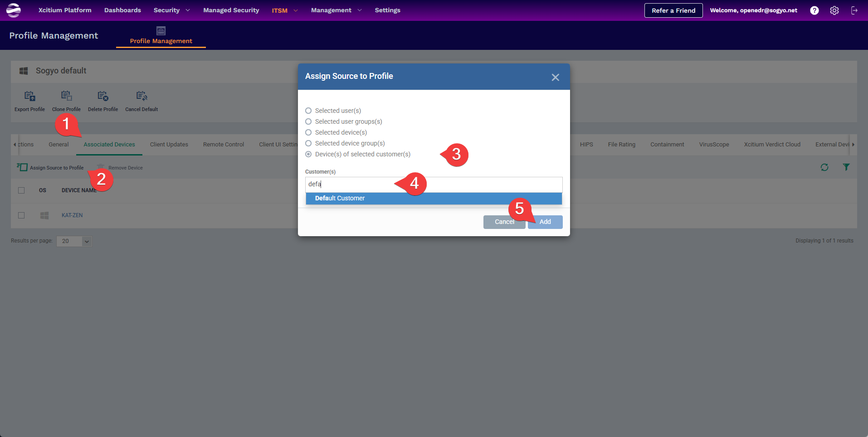Click the Customer(s) input field

(x=434, y=184)
